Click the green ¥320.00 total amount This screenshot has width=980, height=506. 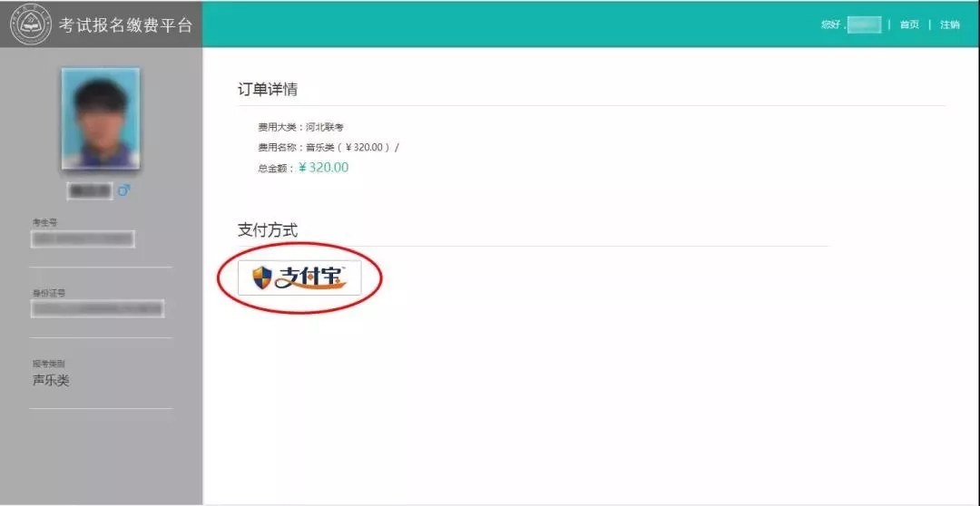point(323,168)
